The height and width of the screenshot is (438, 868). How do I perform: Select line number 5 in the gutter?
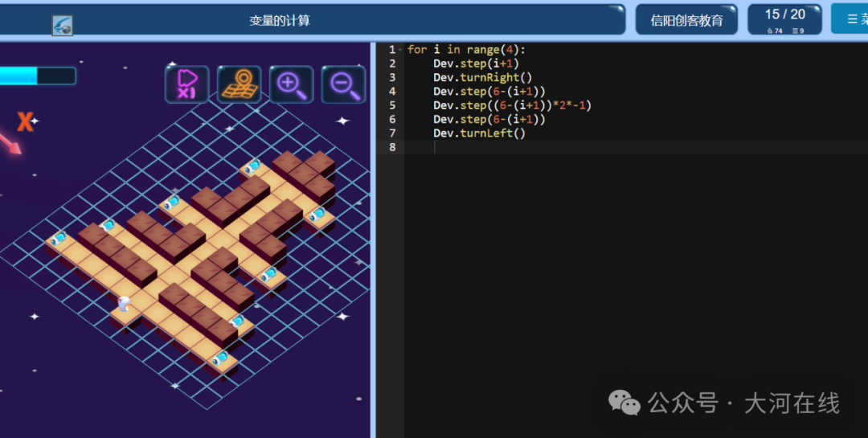pyautogui.click(x=392, y=105)
